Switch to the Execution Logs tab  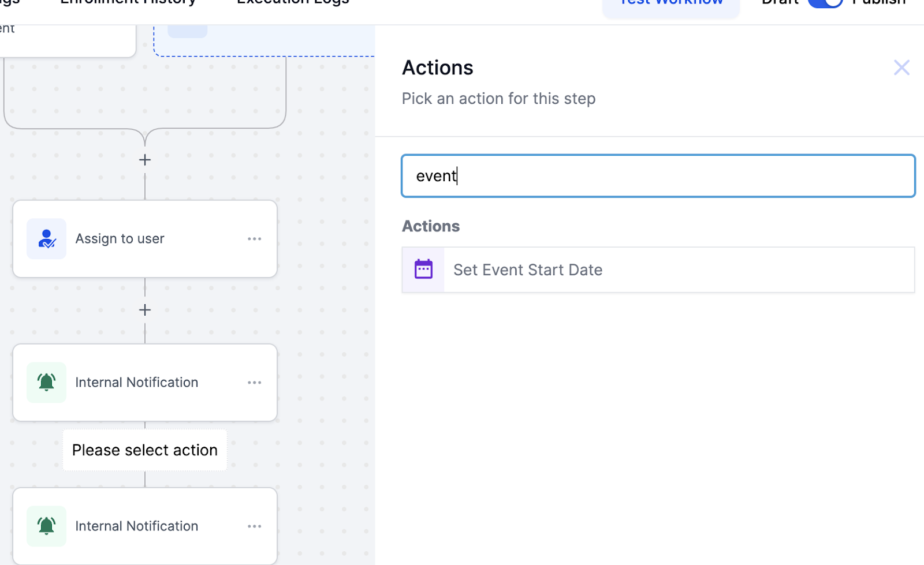[293, 2]
